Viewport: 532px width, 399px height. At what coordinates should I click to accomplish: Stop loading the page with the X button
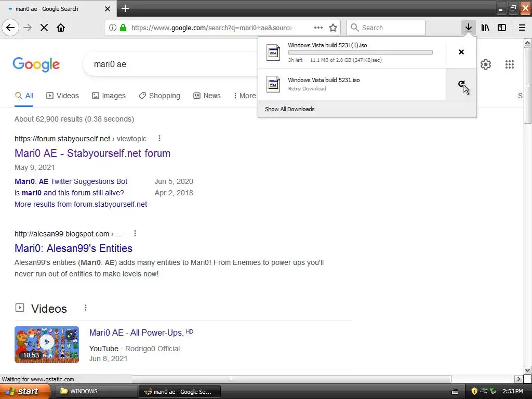pyautogui.click(x=44, y=28)
